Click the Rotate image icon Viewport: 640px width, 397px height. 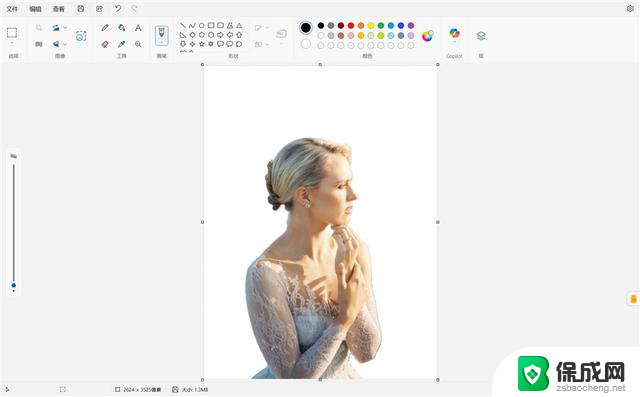56,28
